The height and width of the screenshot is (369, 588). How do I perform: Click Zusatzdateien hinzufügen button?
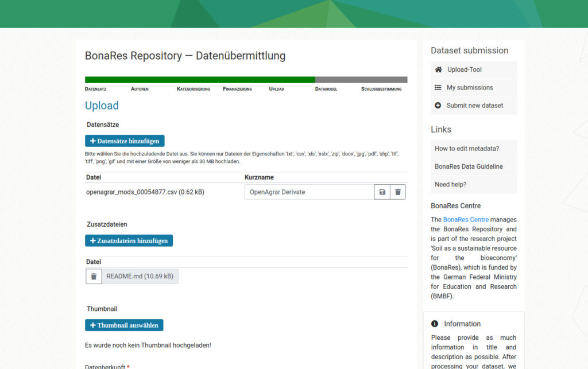(x=129, y=240)
